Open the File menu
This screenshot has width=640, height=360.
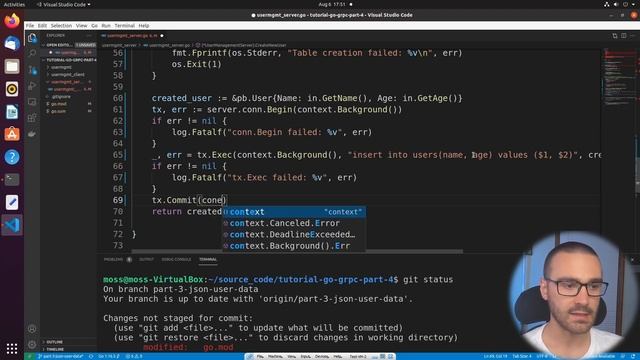[x=30, y=25]
